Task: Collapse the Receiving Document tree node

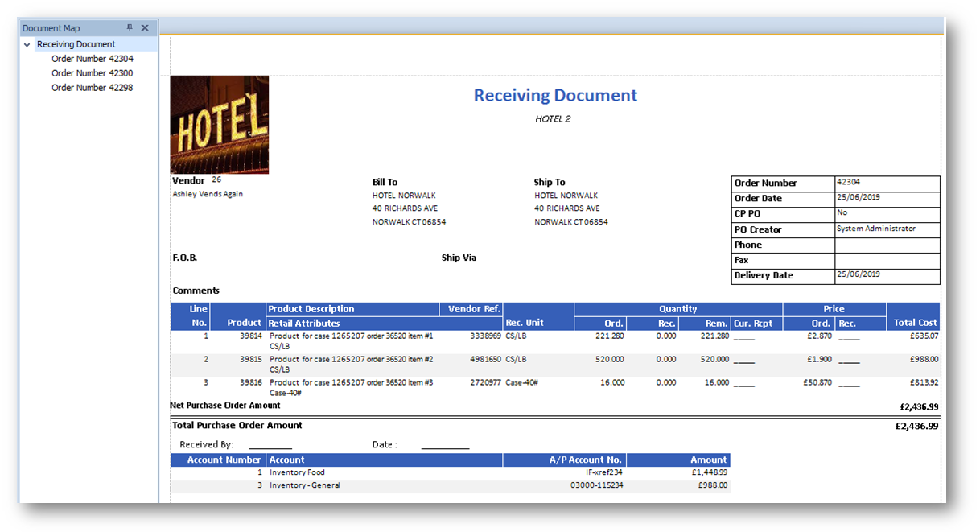Action: coord(27,45)
